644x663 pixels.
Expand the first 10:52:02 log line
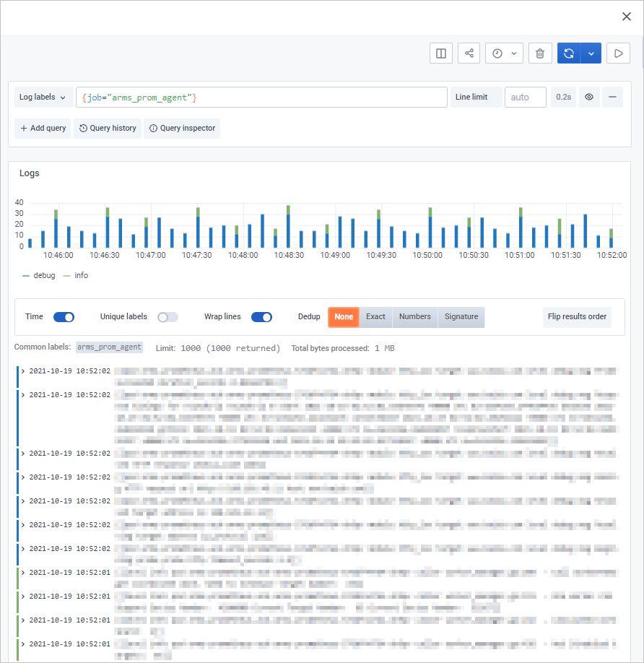coord(22,370)
